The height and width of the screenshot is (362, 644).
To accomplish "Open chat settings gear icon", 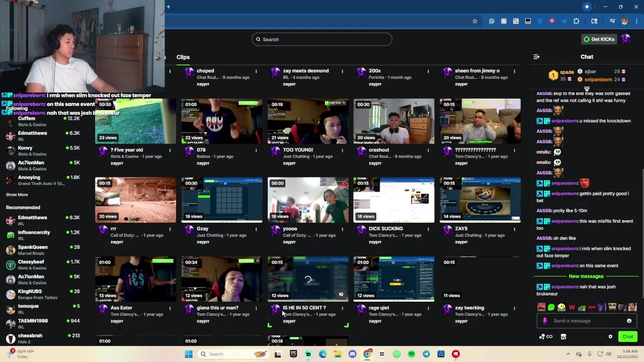I will pyautogui.click(x=610, y=337).
